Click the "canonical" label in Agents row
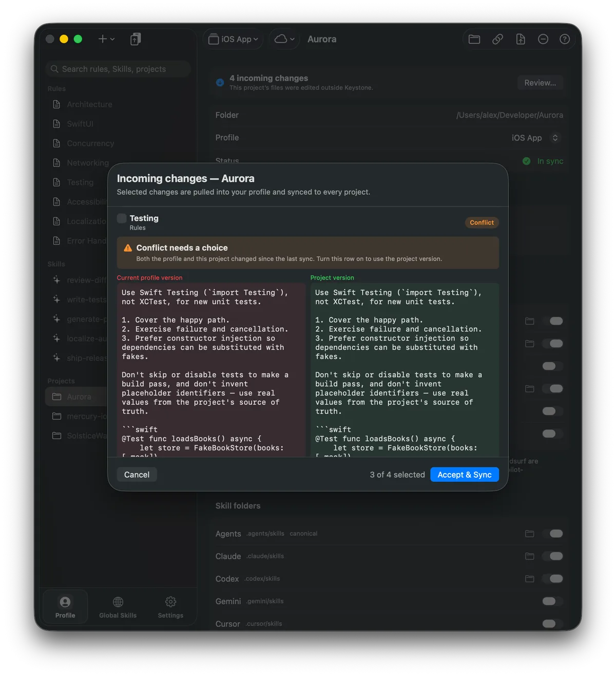Image resolution: width=616 pixels, height=676 pixels. [x=303, y=534]
